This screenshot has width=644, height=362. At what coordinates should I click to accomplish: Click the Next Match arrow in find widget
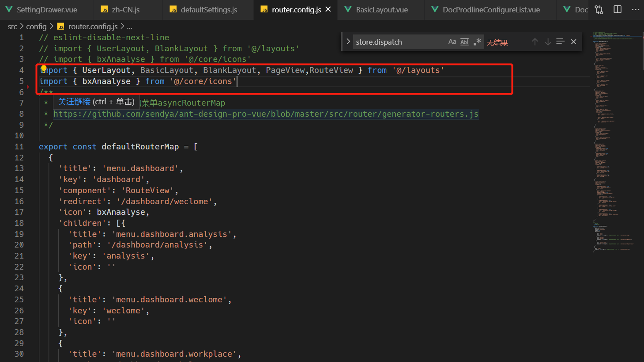pyautogui.click(x=548, y=41)
